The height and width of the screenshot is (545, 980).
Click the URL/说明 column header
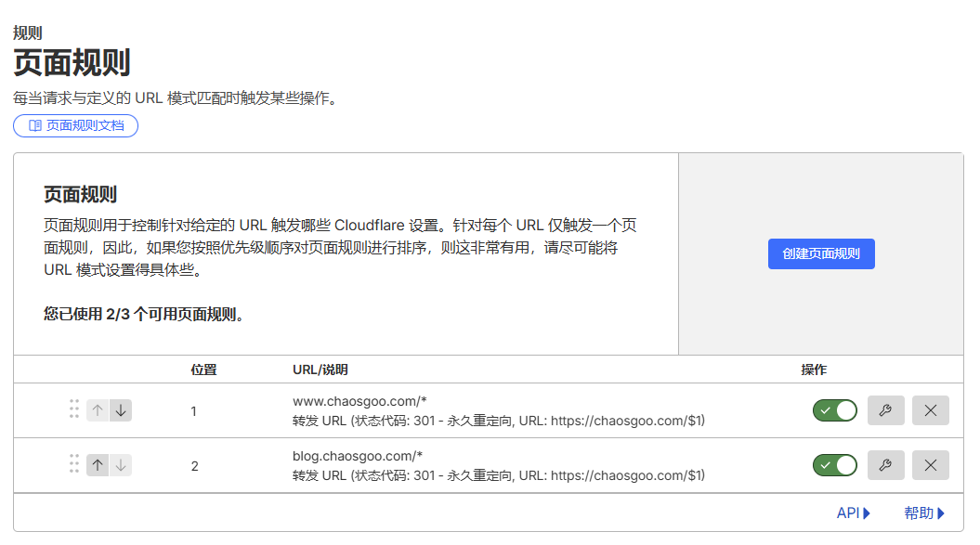320,370
